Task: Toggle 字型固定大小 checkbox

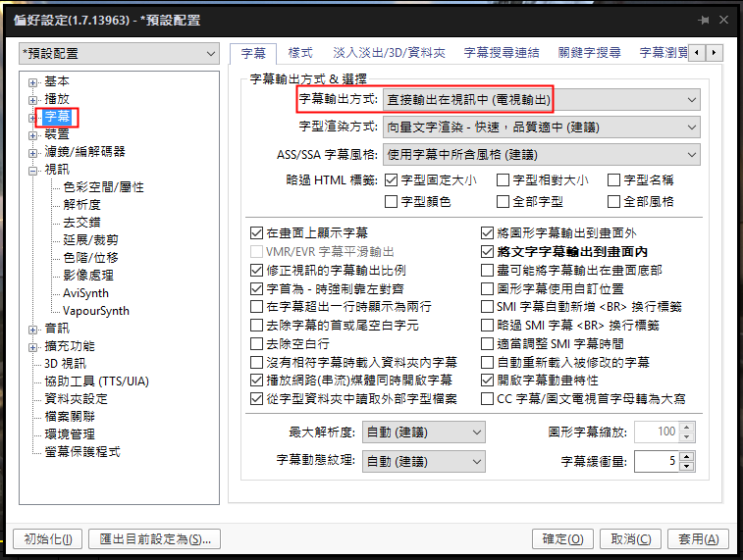Action: click(x=391, y=180)
